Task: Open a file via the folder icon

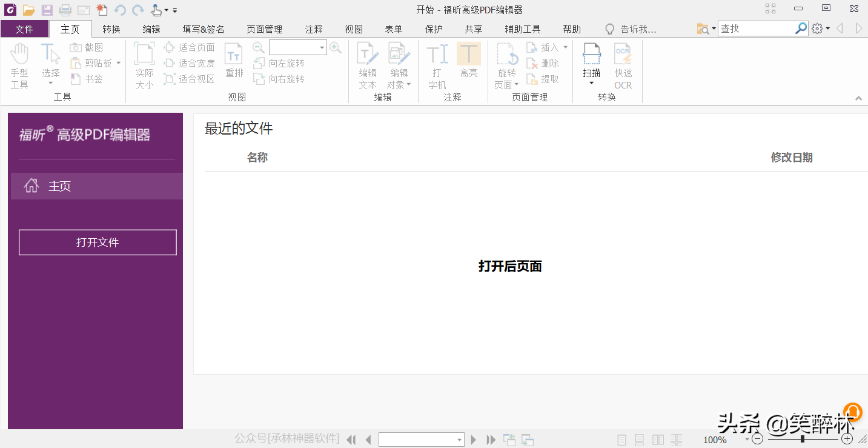Action: click(28, 10)
